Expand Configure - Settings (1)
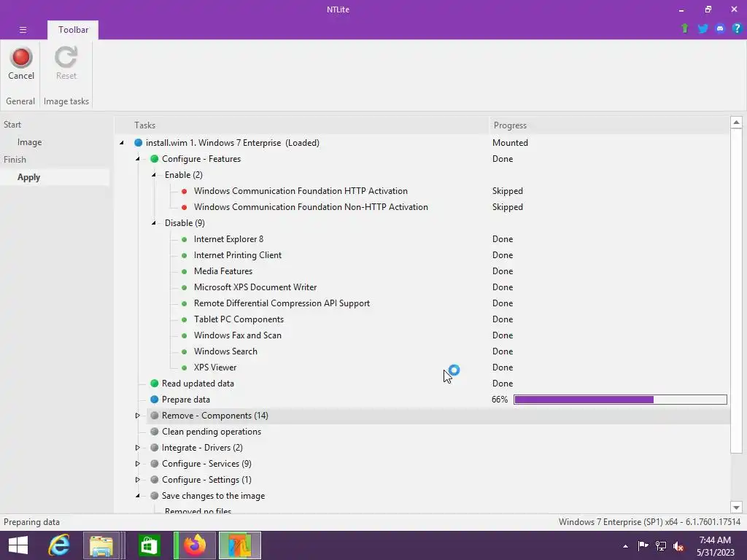The image size is (747, 560). pos(138,480)
